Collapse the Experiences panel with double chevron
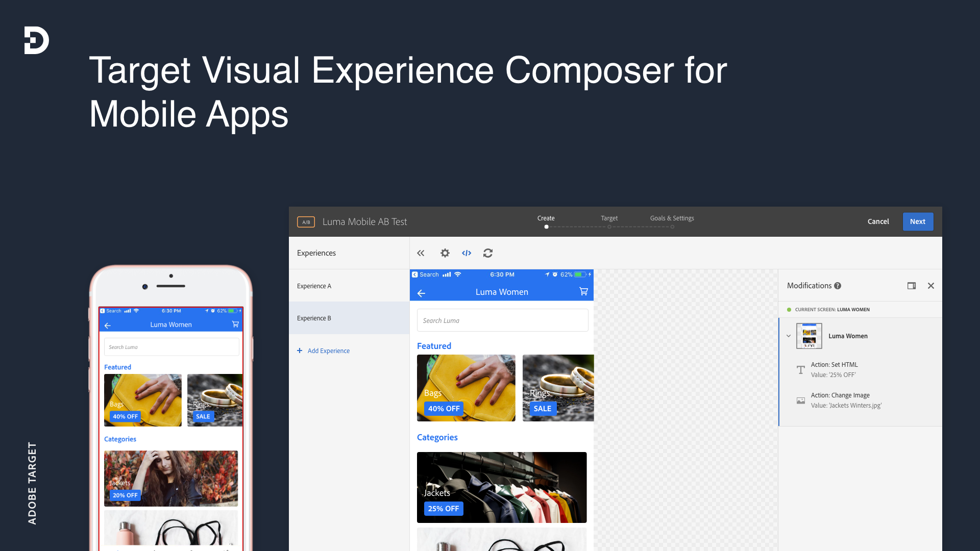Image resolution: width=980 pixels, height=551 pixels. 421,253
